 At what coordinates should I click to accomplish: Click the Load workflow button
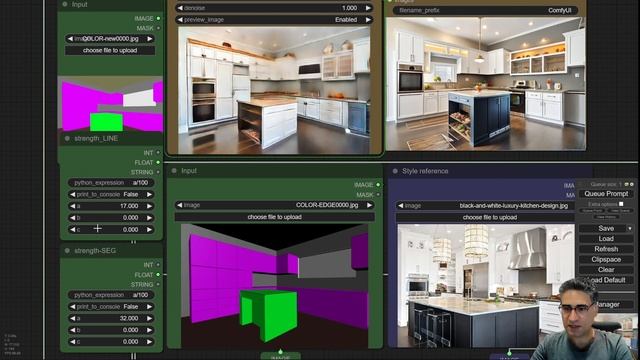(x=606, y=239)
